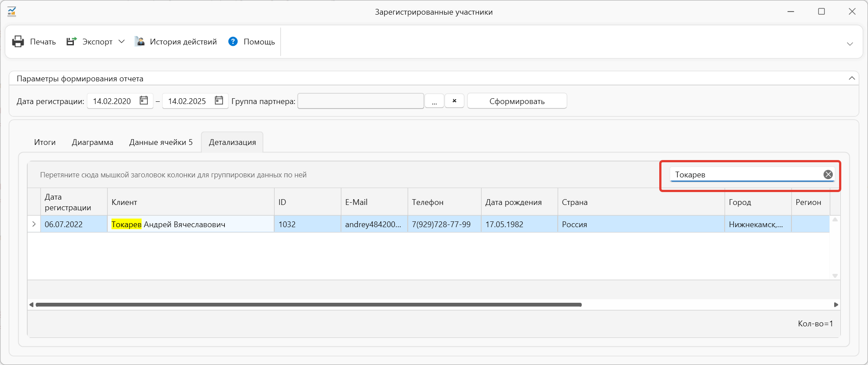Screen dimensions: 868x365
Task: Click the Print (Печать) printer icon
Action: [18, 41]
